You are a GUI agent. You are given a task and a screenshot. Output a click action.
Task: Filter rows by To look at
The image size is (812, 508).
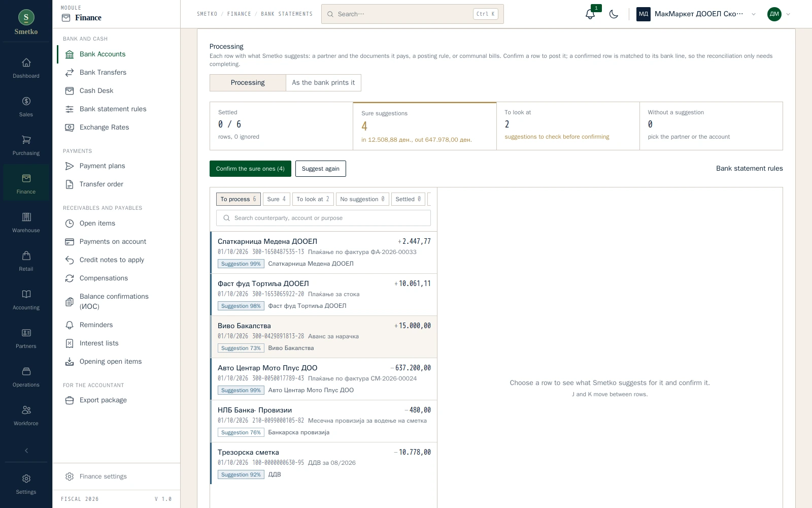(x=313, y=199)
